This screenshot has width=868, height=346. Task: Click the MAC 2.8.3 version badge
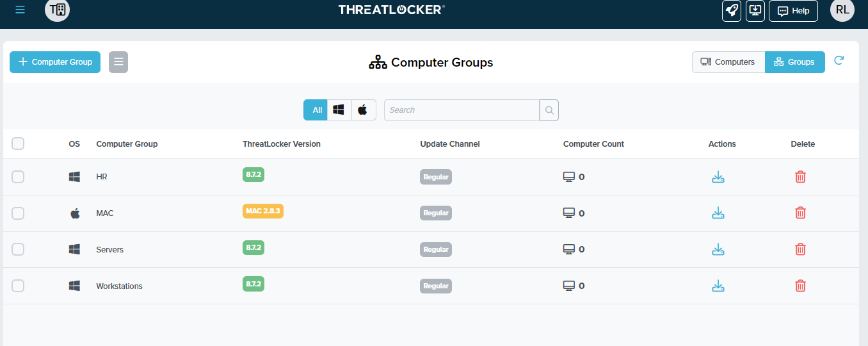[x=263, y=211]
